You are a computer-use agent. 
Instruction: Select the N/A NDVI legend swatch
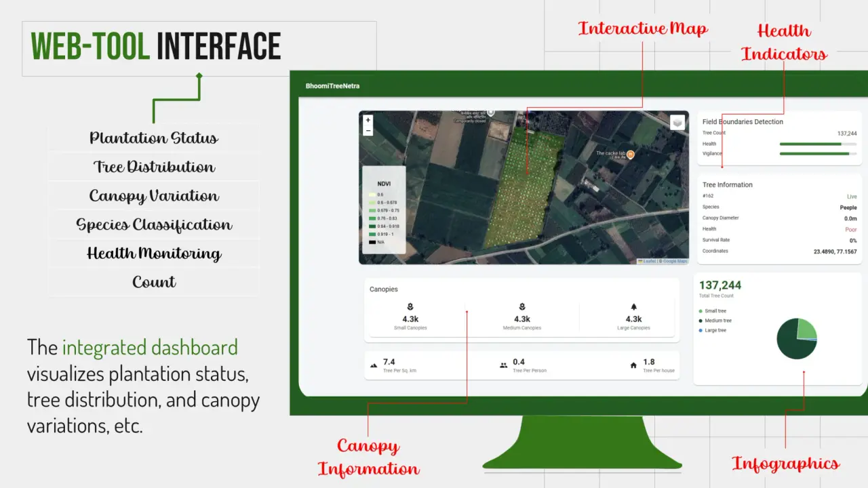pyautogui.click(x=372, y=242)
